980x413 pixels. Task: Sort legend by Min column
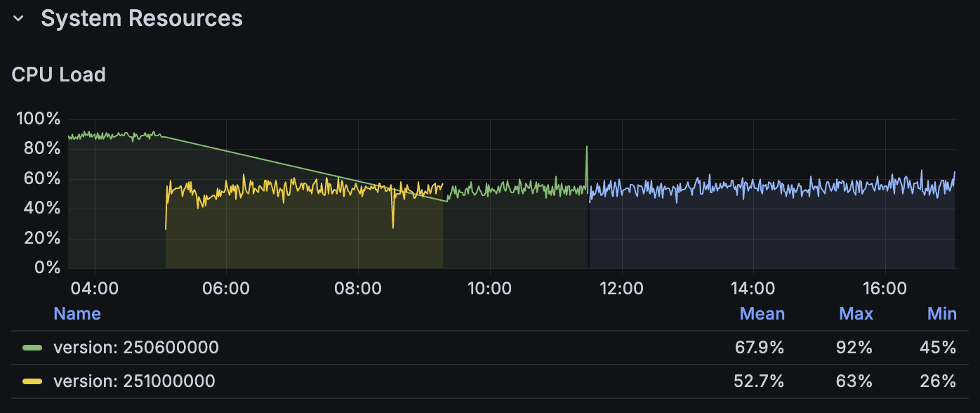941,313
